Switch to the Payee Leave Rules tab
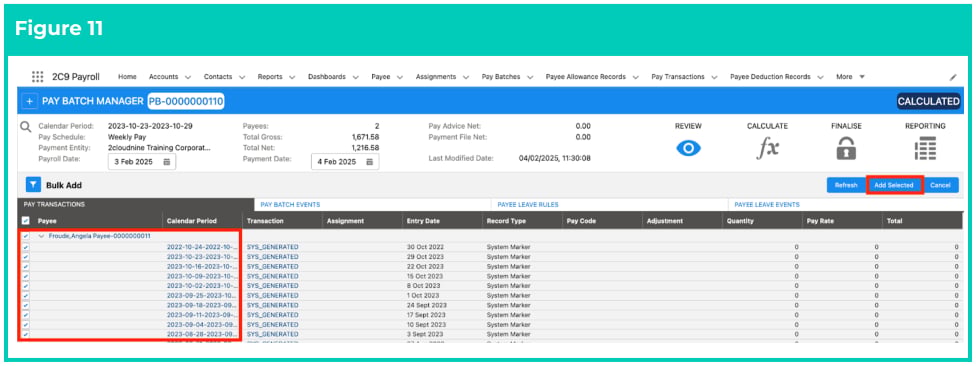 point(609,204)
